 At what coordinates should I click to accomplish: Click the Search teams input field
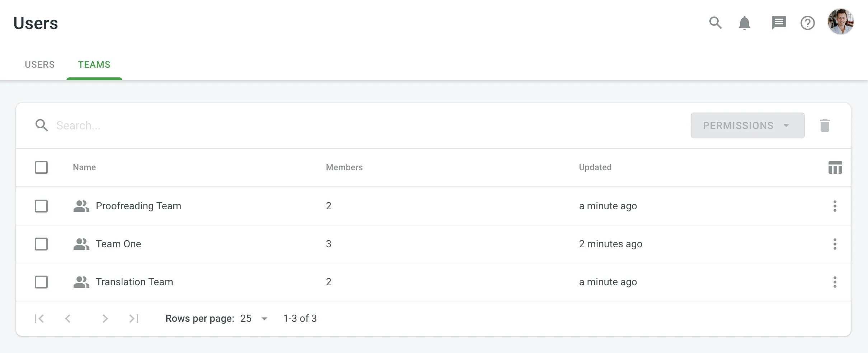point(215,125)
